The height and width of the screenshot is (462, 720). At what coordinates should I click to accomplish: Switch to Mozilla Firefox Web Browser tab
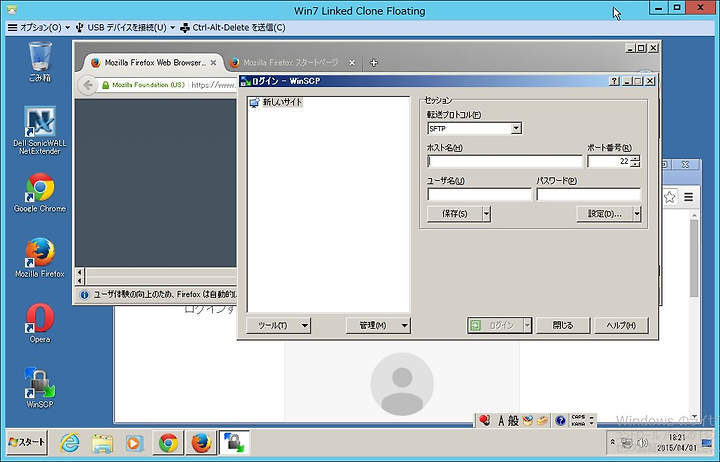(154, 62)
